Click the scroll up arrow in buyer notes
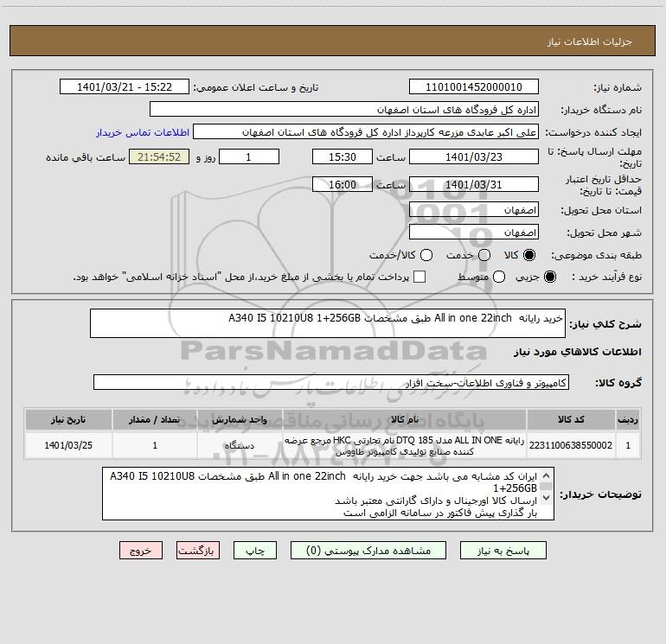Image resolution: width=666 pixels, height=644 pixels. (x=547, y=475)
